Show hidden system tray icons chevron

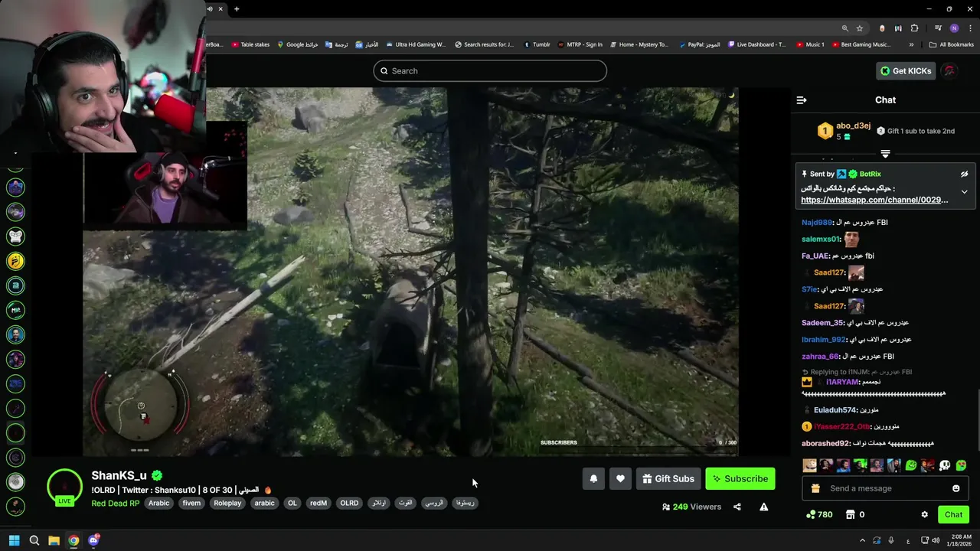pos(862,540)
